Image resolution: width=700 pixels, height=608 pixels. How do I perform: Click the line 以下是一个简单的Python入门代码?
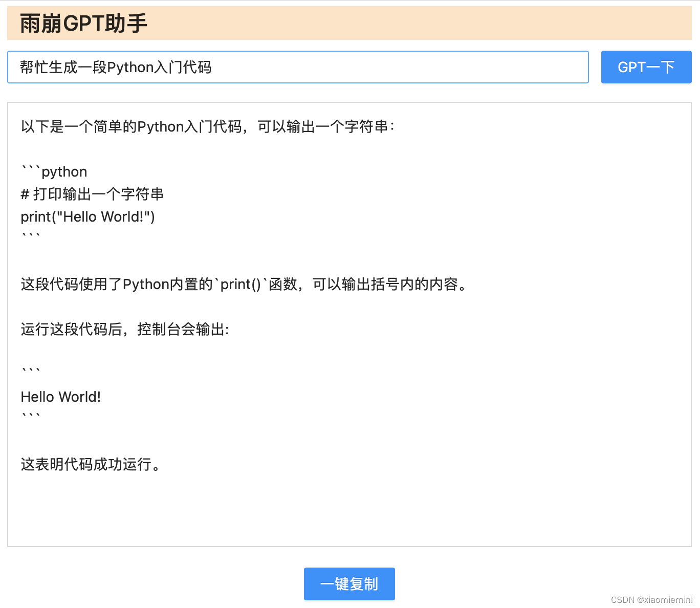[x=208, y=126]
